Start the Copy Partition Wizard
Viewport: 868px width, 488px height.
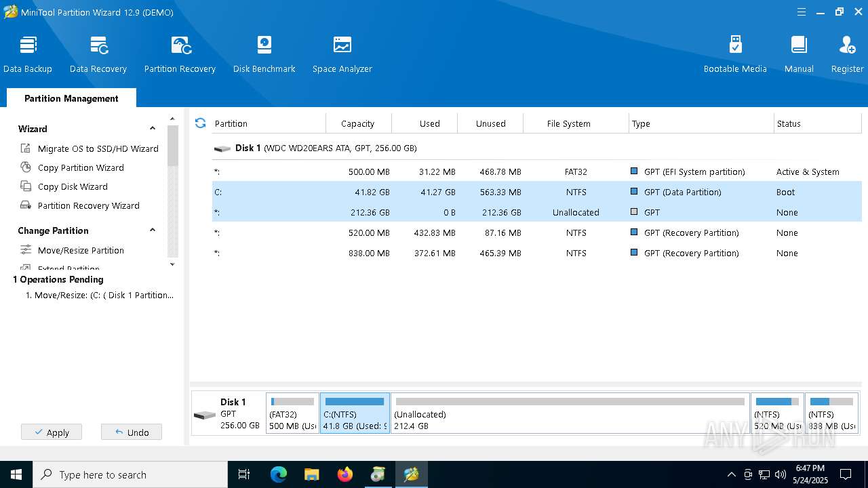81,167
